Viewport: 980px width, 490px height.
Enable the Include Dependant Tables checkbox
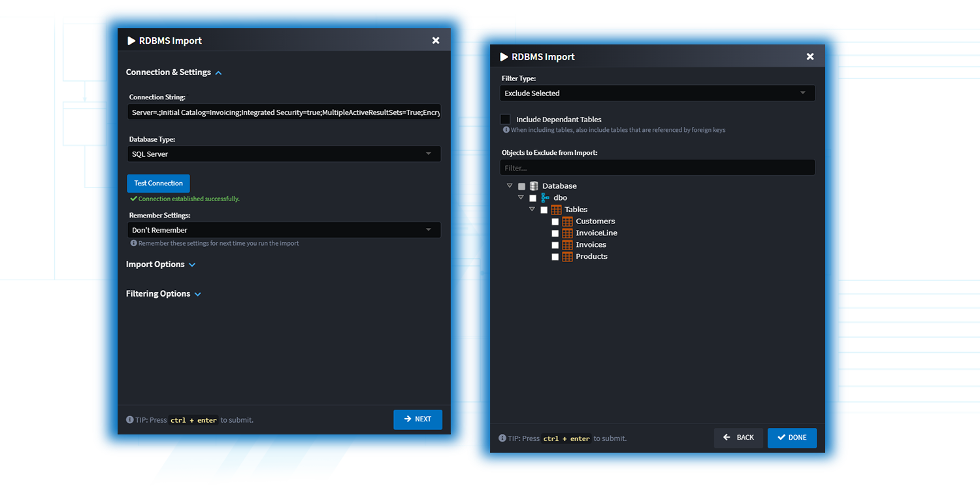(505, 120)
